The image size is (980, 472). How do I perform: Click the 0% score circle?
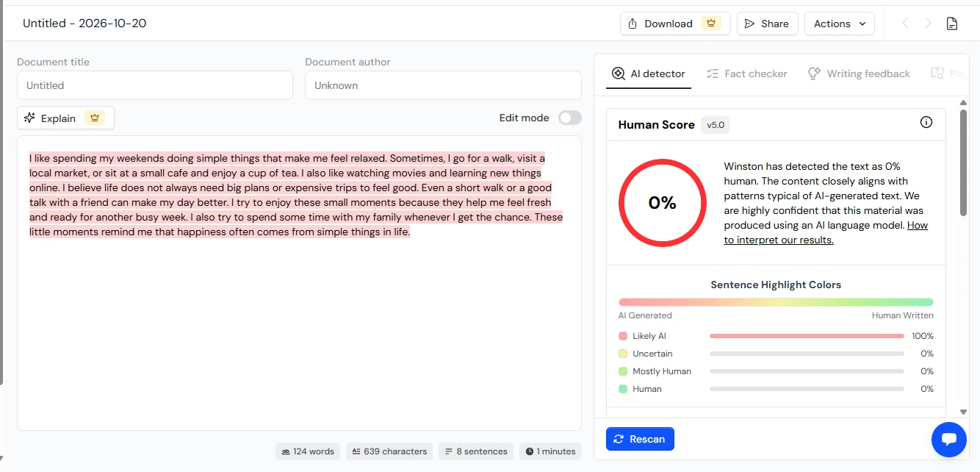click(663, 203)
